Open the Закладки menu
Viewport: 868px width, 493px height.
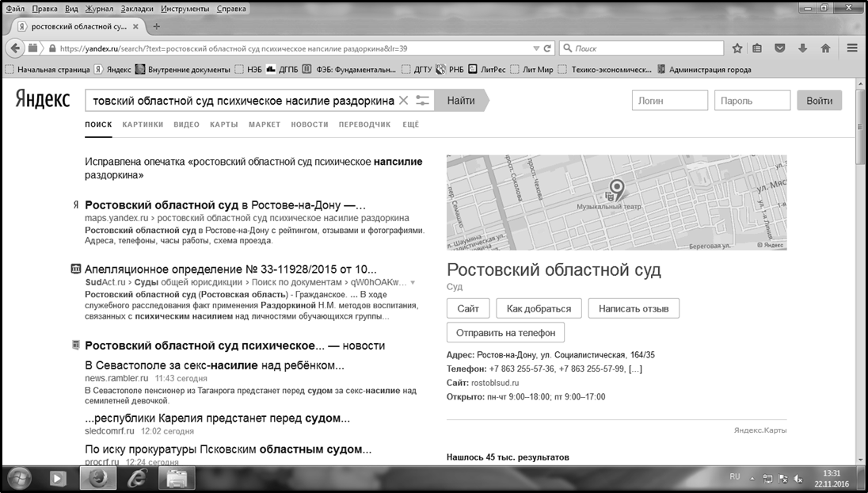137,8
